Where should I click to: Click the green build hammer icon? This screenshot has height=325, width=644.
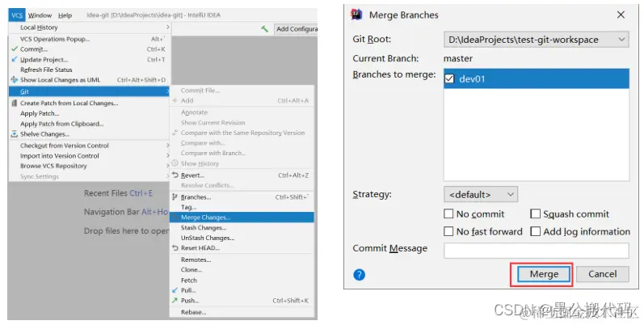pyautogui.click(x=264, y=29)
